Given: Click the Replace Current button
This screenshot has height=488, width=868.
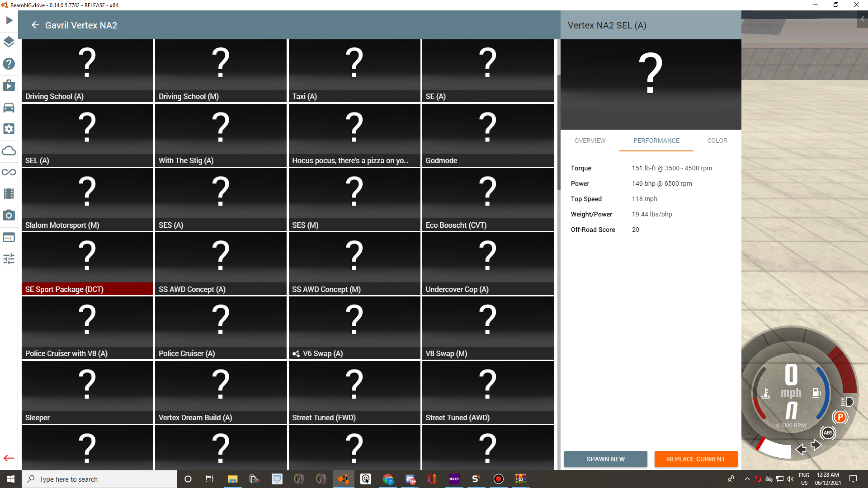Looking at the screenshot, I should [696, 459].
